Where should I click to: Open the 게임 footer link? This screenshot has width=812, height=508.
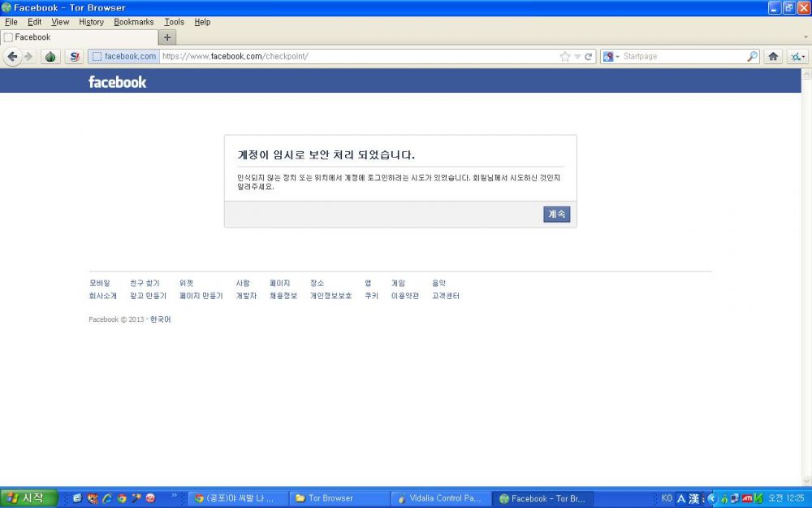tap(398, 283)
